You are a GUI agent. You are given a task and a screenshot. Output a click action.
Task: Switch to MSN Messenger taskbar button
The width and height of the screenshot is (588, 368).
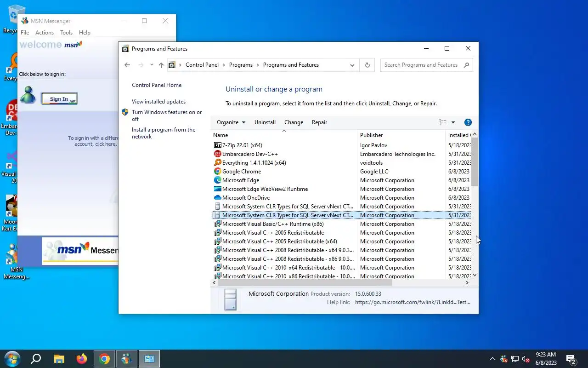coord(127,359)
